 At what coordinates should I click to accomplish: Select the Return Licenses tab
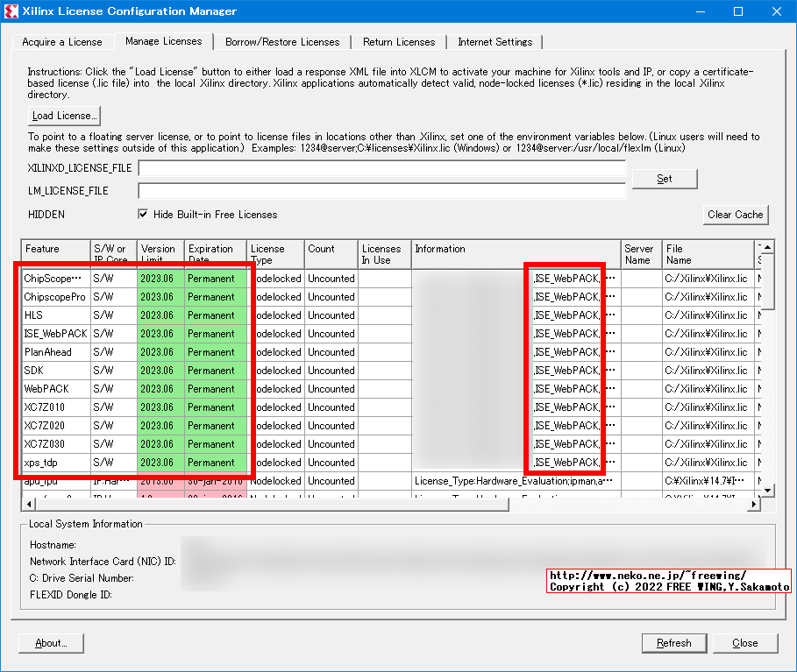(x=399, y=42)
